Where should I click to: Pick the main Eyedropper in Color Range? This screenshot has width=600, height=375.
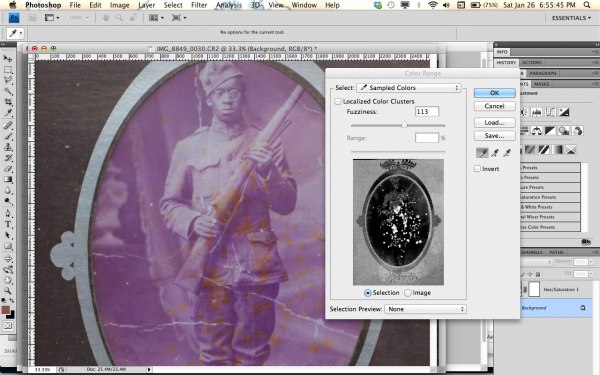point(482,153)
